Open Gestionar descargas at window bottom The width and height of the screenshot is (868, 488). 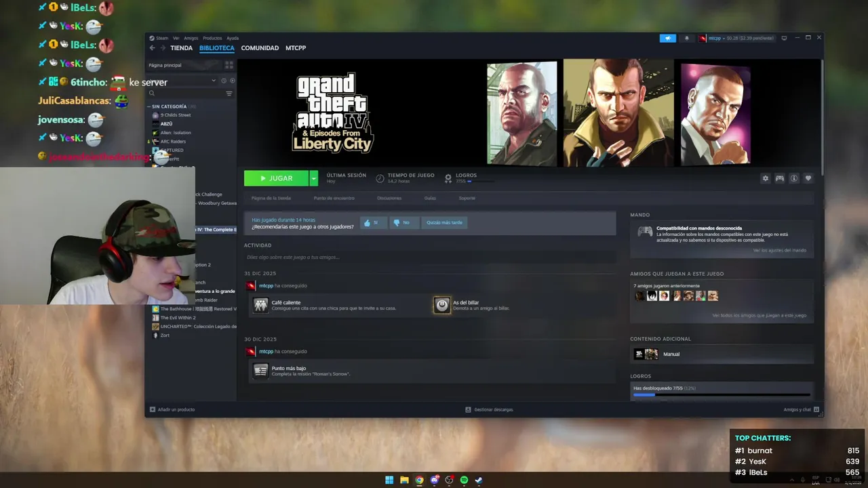[x=490, y=409]
